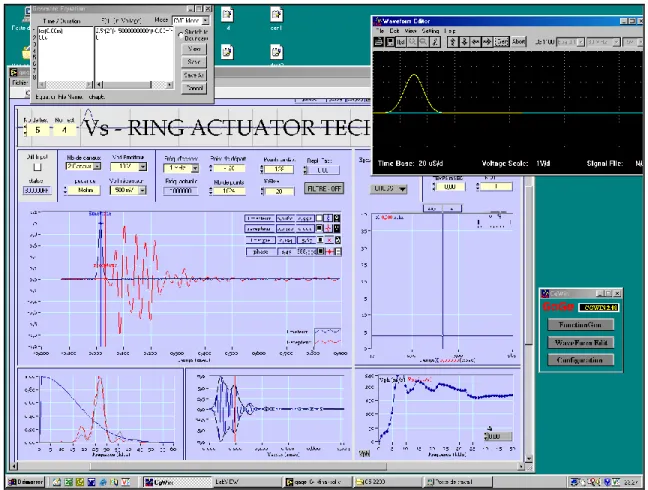Open the 500 mV voltage dropdown
Viewport: 648px width, 490px height.
(128, 190)
